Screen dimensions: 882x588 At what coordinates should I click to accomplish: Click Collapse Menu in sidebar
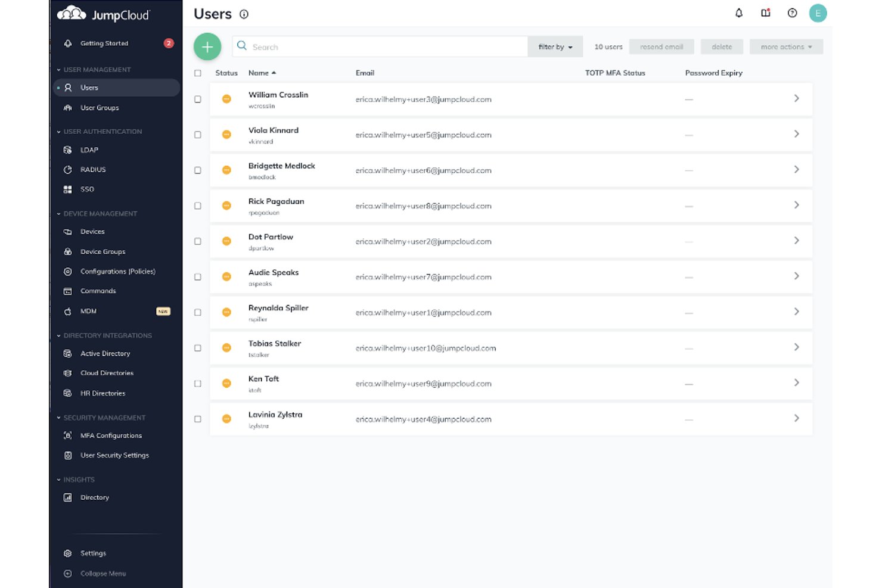(103, 574)
